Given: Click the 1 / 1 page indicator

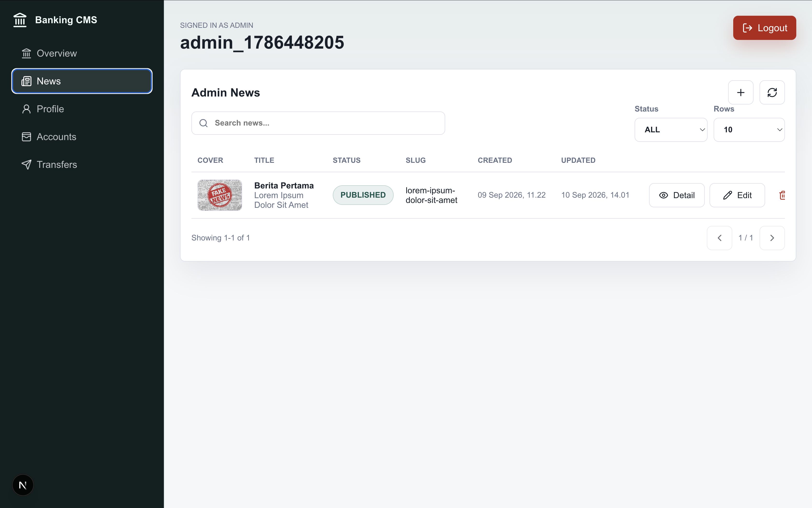Looking at the screenshot, I should click(746, 238).
